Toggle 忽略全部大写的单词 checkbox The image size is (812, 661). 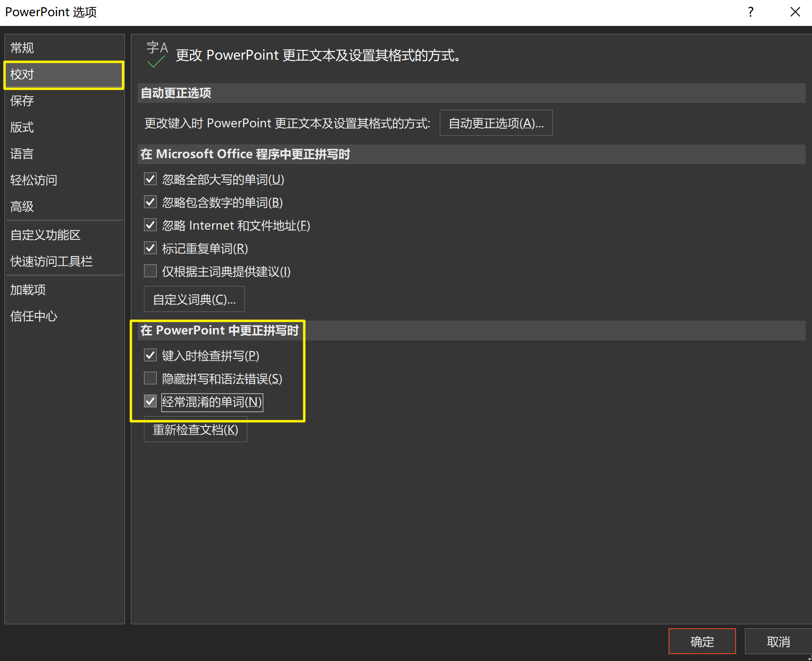[150, 179]
